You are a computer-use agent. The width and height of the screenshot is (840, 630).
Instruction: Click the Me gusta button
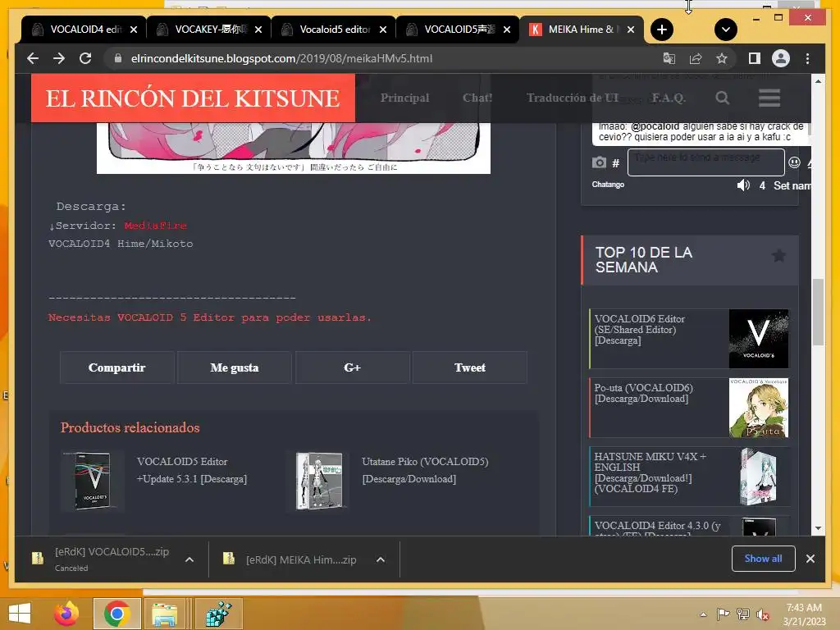click(234, 367)
